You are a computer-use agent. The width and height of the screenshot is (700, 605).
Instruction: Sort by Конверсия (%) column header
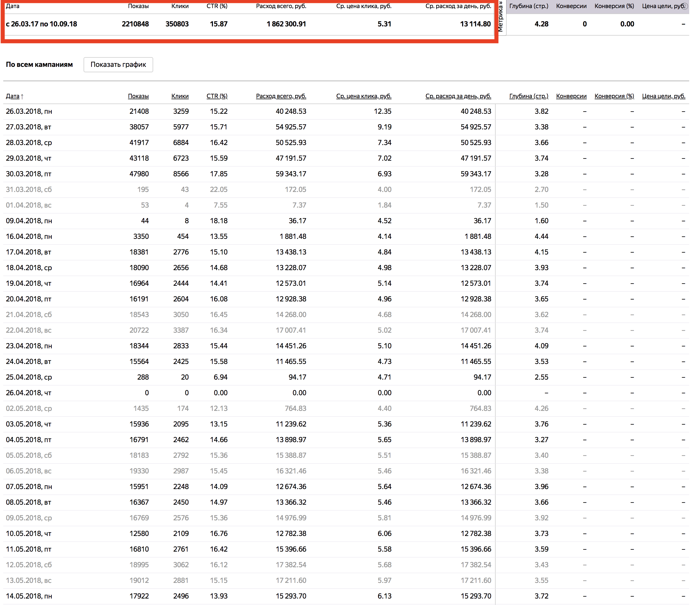coord(614,96)
